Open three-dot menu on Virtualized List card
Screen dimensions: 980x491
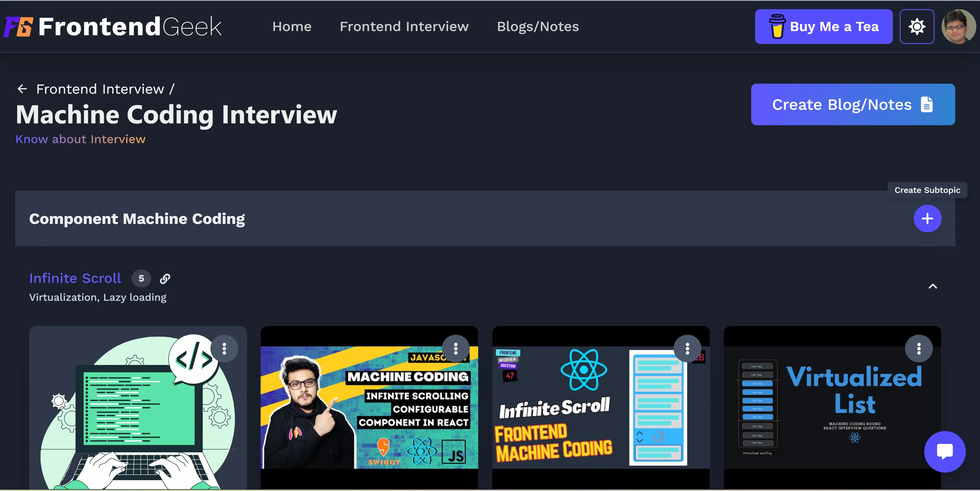918,348
